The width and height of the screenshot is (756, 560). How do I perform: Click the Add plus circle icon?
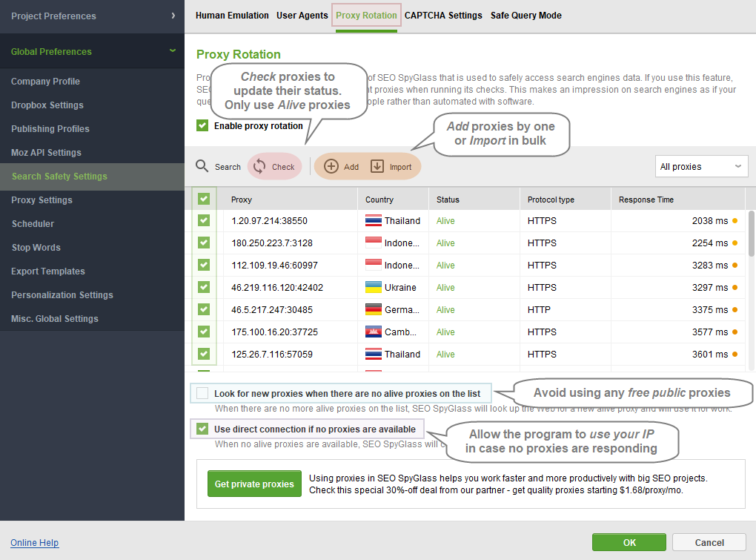[331, 166]
